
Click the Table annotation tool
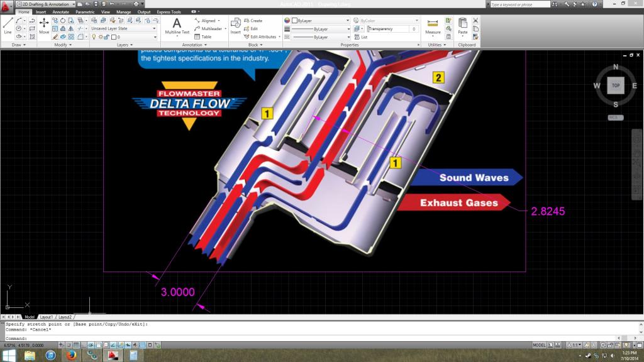click(203, 36)
